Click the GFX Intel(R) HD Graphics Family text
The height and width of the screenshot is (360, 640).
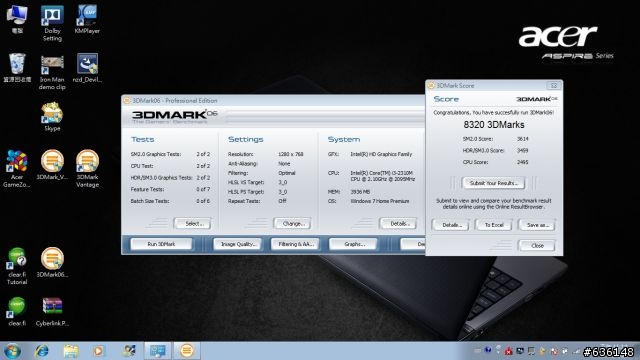381,154
